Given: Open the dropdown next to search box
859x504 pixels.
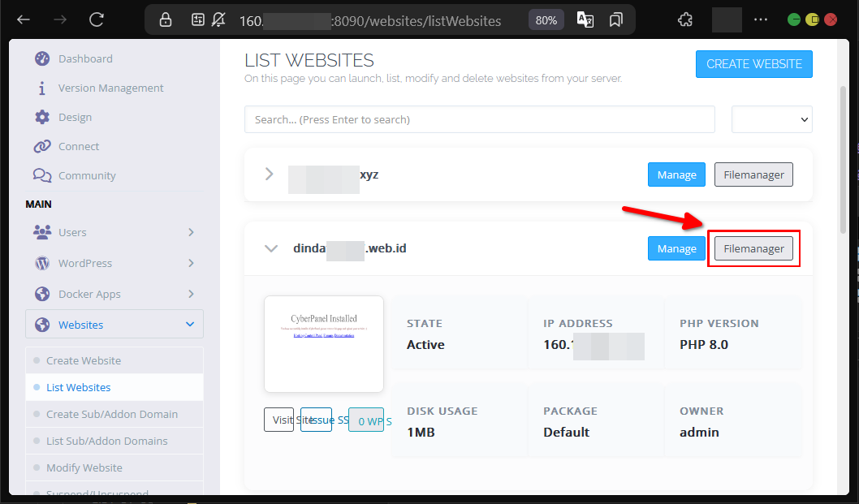Looking at the screenshot, I should point(771,119).
